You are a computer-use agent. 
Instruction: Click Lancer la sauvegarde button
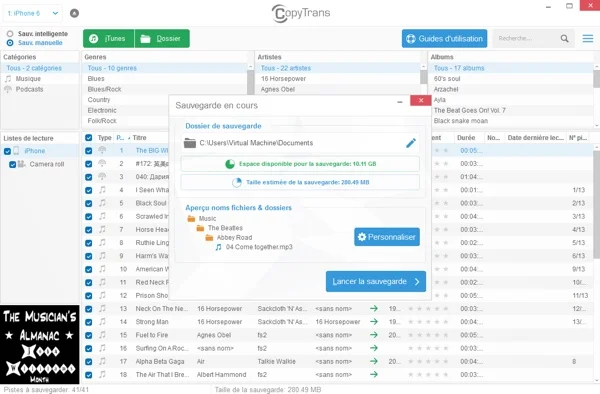(376, 282)
